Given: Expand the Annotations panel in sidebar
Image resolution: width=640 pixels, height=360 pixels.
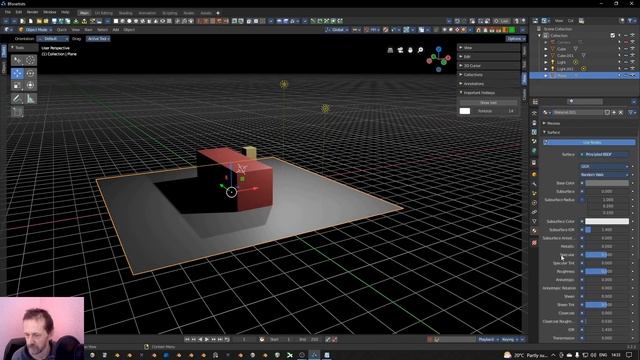Looking at the screenshot, I should (489, 84).
